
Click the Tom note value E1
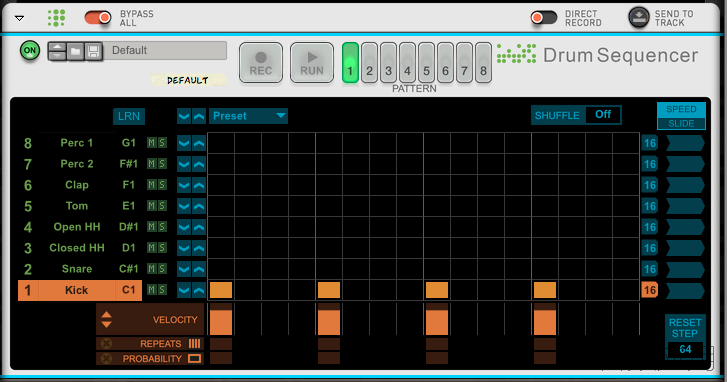click(x=128, y=206)
